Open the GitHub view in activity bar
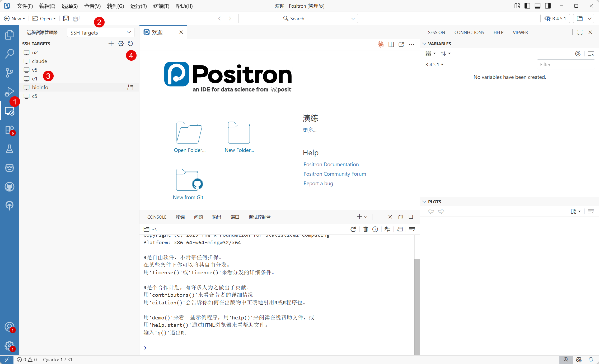 point(10,187)
